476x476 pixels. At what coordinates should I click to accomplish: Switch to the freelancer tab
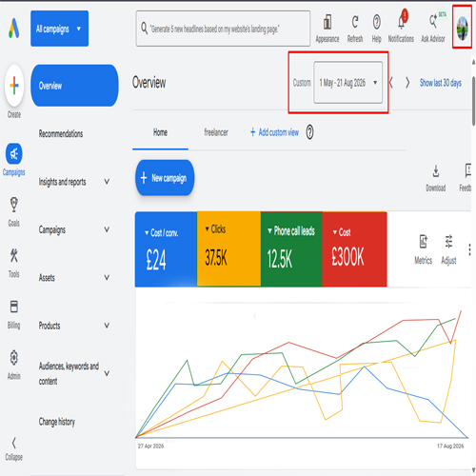click(x=216, y=132)
